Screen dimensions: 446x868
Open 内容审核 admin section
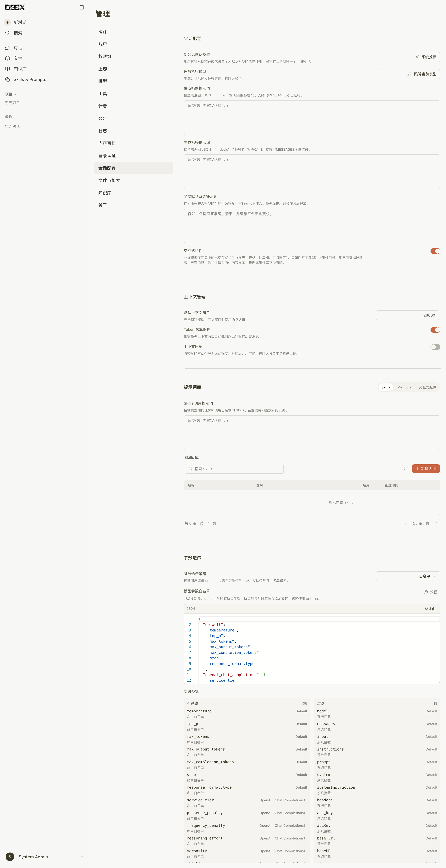[134, 143]
